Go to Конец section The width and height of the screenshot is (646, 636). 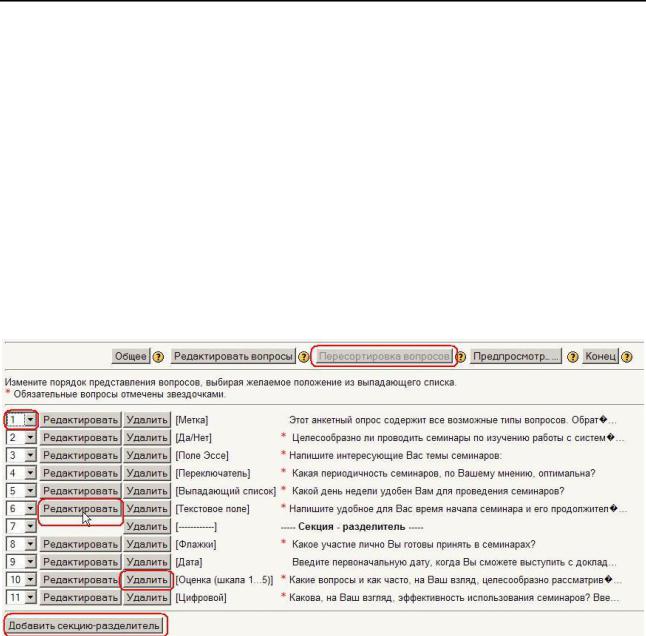tap(600, 356)
